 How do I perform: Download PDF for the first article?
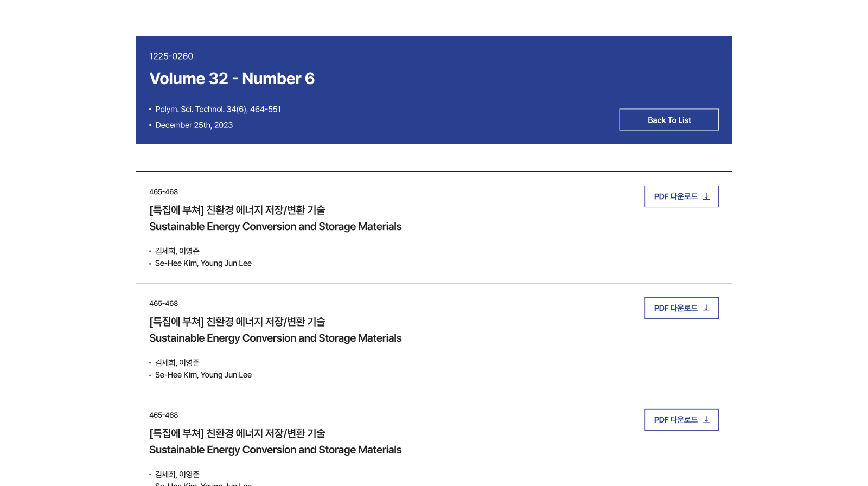click(x=681, y=196)
